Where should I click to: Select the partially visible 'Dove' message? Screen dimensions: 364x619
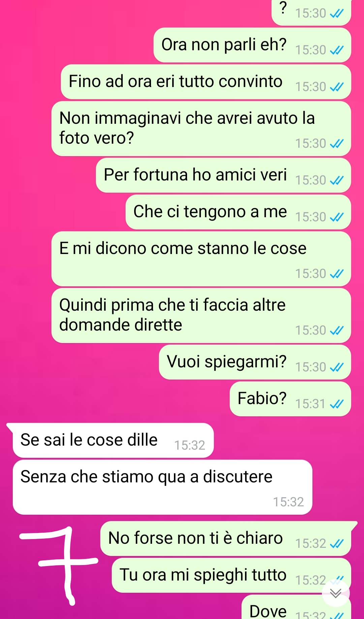point(296,607)
